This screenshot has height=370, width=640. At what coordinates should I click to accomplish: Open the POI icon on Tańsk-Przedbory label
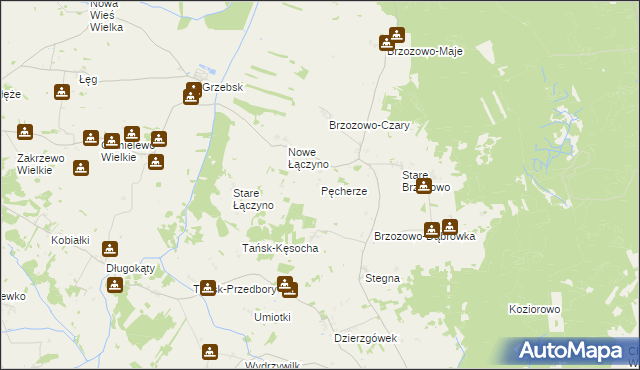click(208, 288)
